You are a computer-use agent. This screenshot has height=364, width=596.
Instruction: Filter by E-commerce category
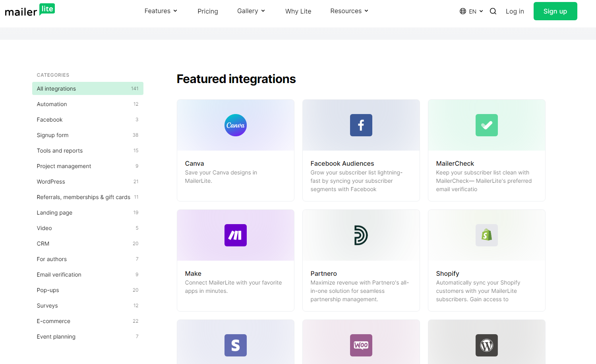coord(88,321)
